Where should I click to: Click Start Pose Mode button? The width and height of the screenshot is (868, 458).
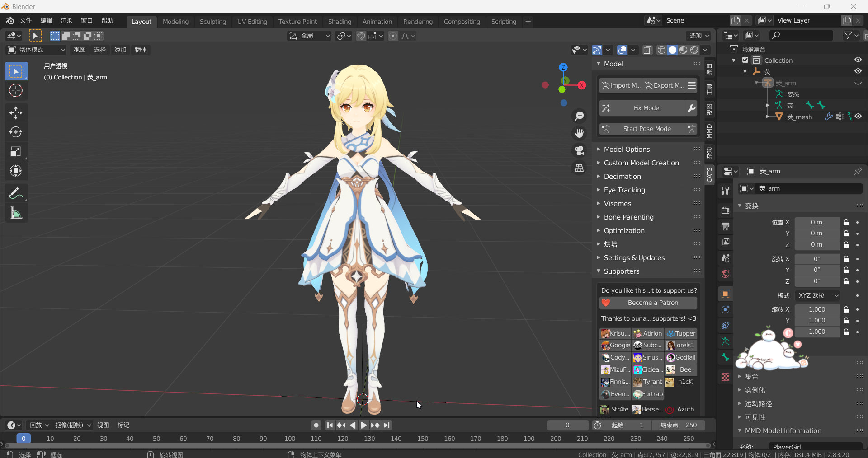[642, 129]
